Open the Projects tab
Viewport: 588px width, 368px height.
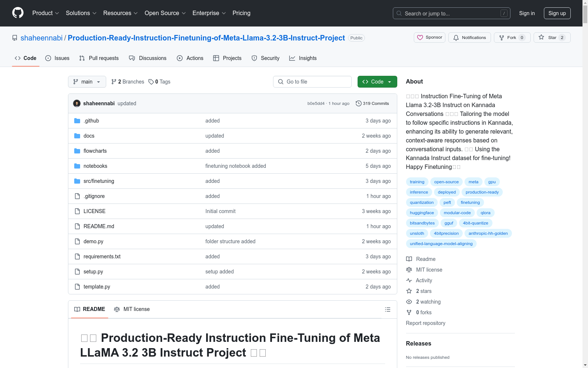click(227, 58)
